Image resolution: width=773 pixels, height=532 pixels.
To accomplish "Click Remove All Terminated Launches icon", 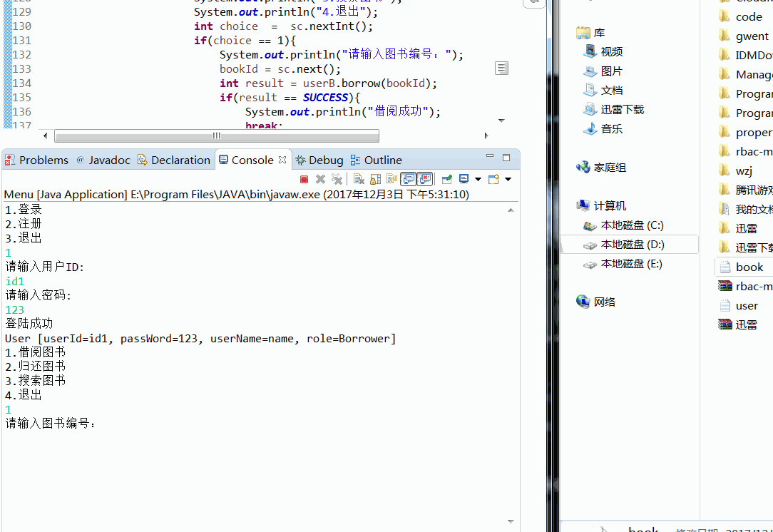I will 337,180.
